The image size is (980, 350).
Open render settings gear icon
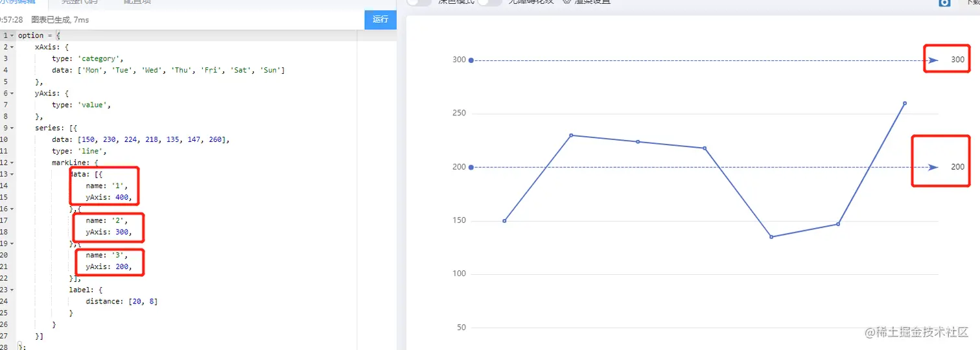566,1
